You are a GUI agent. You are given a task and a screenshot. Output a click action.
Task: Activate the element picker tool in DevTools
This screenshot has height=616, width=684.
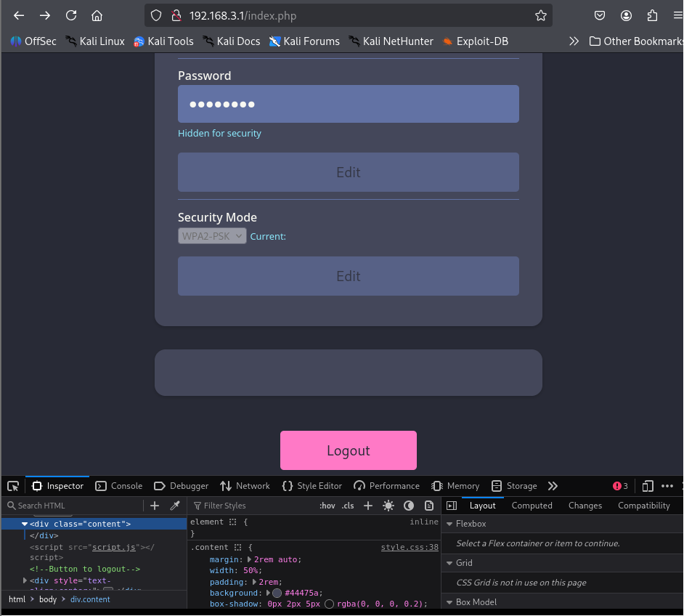point(13,486)
